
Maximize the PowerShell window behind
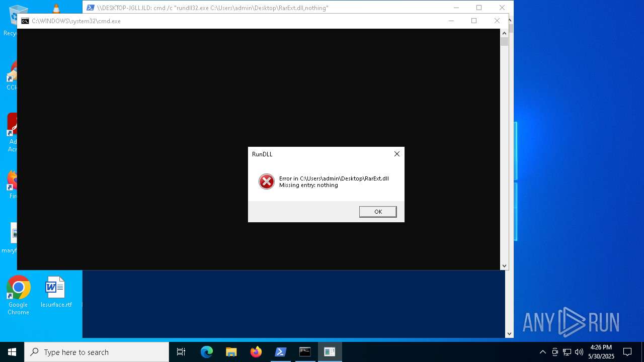479,8
